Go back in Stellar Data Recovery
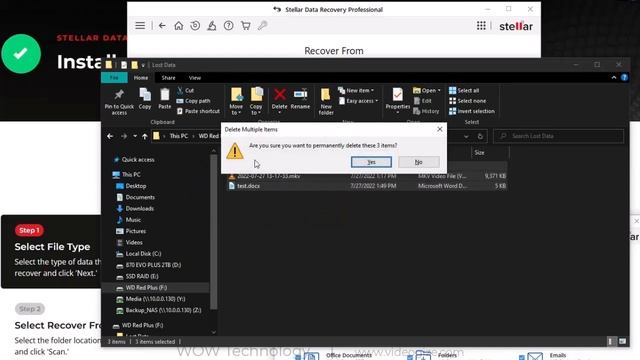The height and width of the screenshot is (360, 640). pos(162,26)
